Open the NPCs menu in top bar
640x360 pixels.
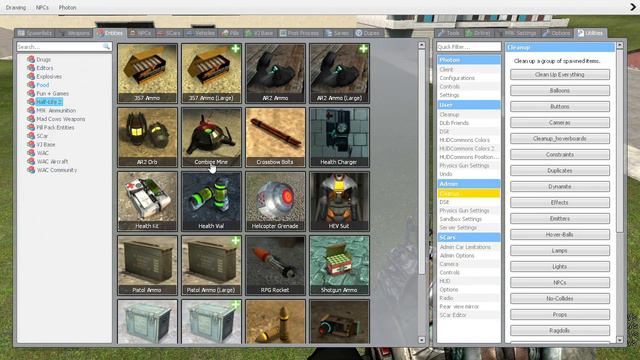pyautogui.click(x=42, y=7)
